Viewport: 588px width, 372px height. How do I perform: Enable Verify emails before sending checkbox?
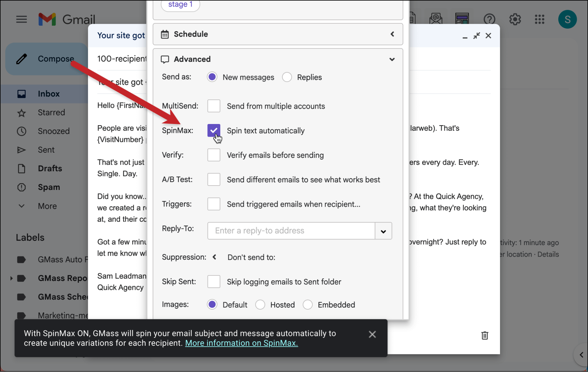214,155
